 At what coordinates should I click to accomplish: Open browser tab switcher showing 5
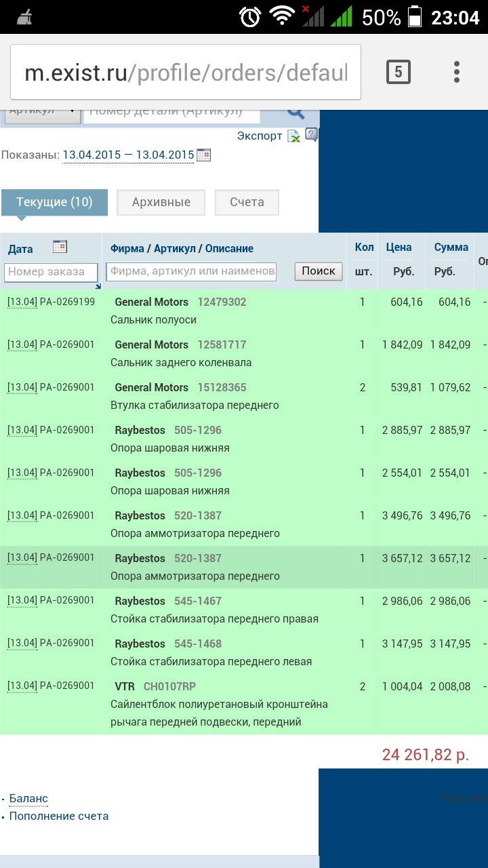399,72
